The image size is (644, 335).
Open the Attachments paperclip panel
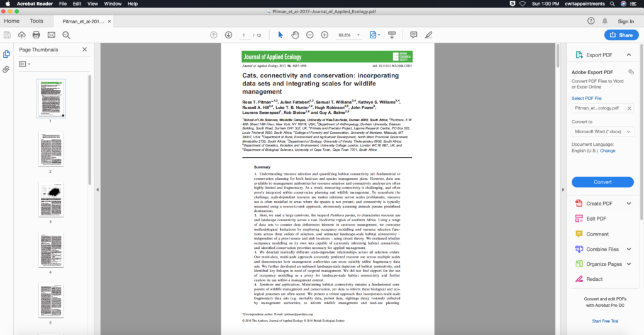pos(6,69)
